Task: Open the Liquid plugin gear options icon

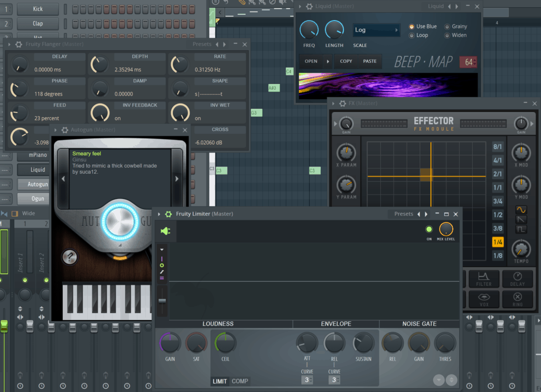Action: click(x=309, y=6)
